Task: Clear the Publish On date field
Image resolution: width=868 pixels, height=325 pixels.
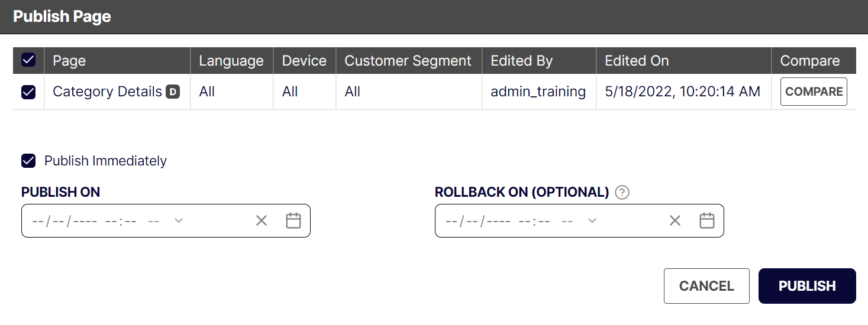Action: pyautogui.click(x=262, y=220)
